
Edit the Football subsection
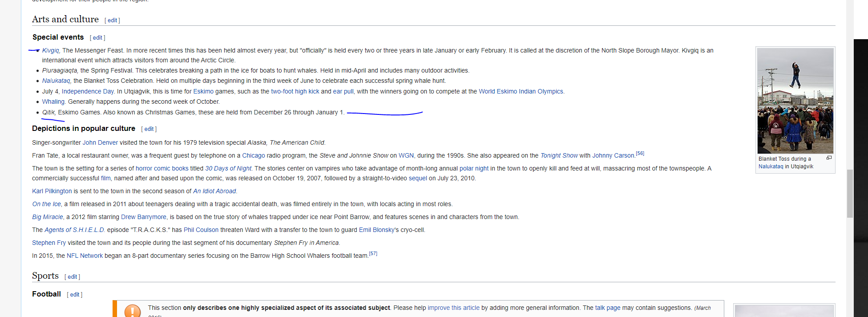[x=75, y=295]
